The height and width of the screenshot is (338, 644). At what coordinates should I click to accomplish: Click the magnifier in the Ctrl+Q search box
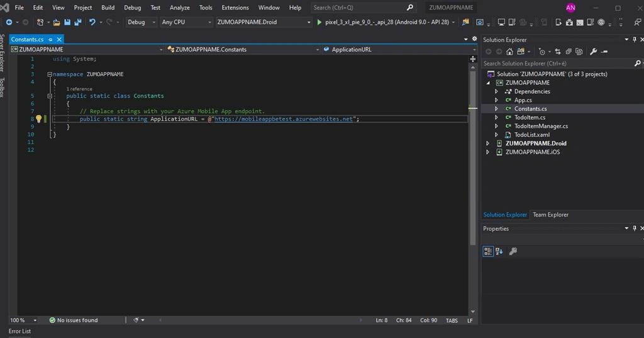(410, 8)
